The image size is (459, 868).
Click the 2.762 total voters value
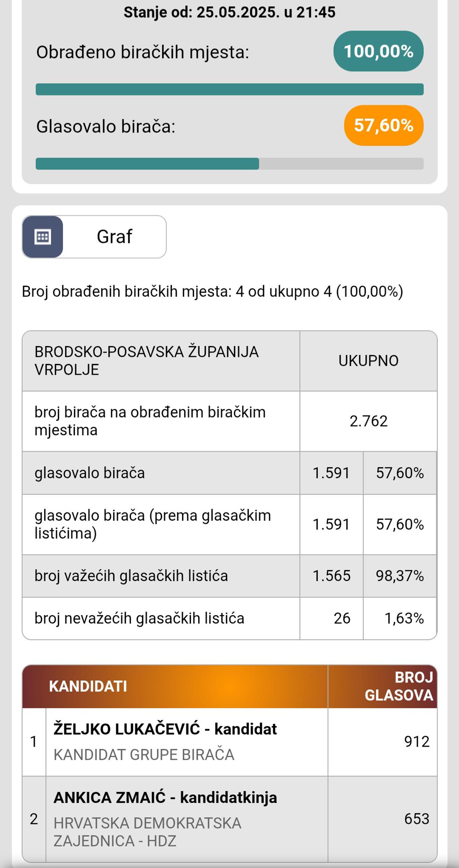[368, 421]
